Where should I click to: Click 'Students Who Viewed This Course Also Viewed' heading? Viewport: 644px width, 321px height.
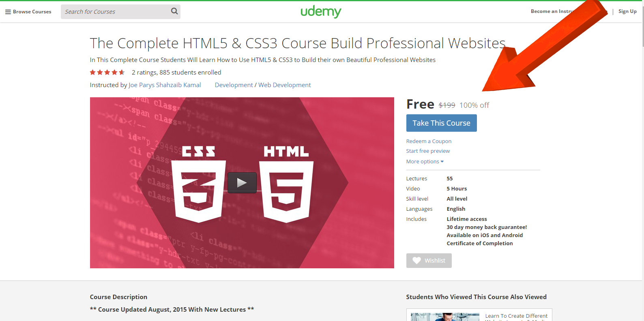477,297
